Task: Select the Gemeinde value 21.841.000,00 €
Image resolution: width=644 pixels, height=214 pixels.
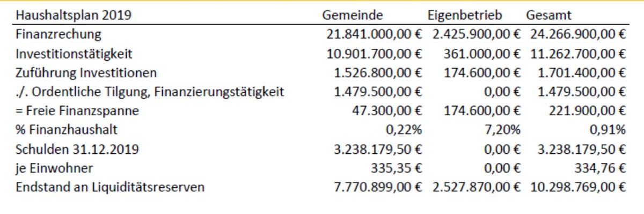Action: pos(374,35)
